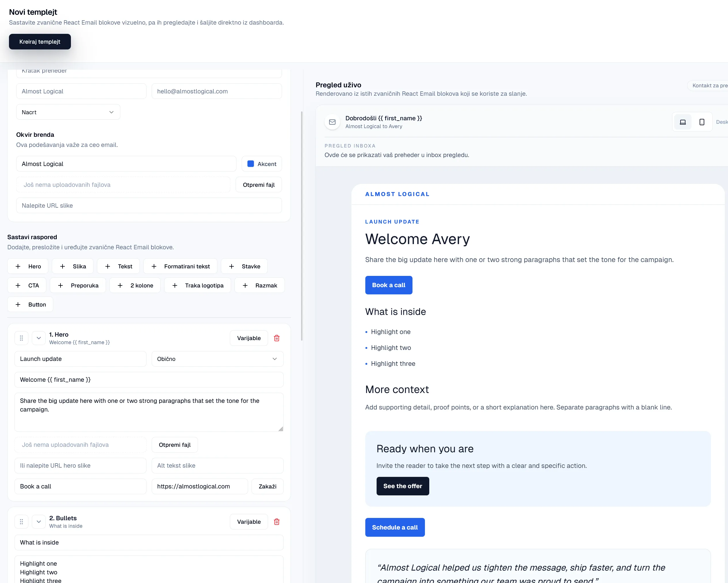Viewport: 728px width, 583px height.
Task: Add a Slika image block
Action: 73,266
